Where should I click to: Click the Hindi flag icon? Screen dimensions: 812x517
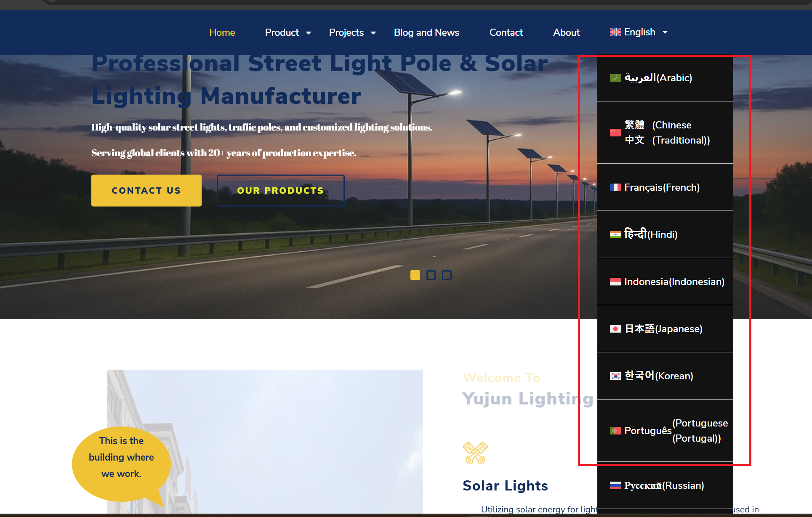(615, 235)
